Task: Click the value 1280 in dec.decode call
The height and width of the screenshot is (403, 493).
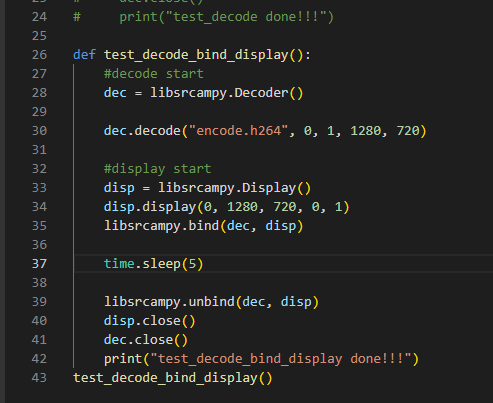Action: coord(365,131)
